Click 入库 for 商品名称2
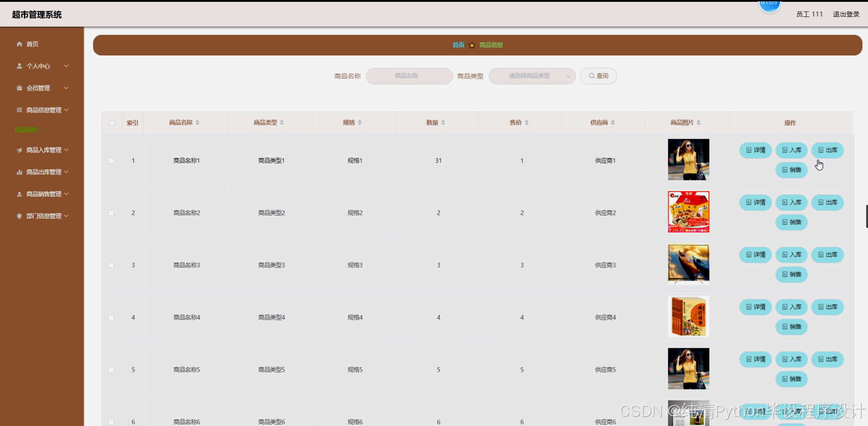Viewport: 868px width, 426px height. 792,202
